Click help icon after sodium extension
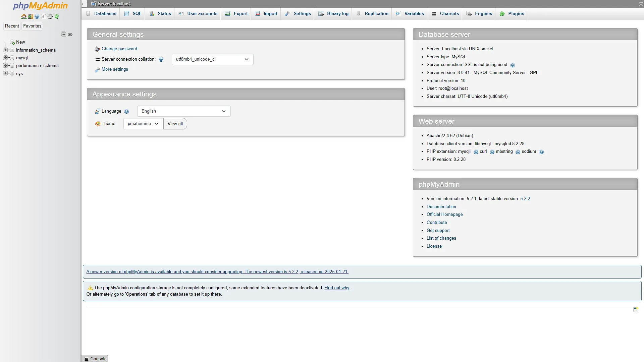 click(541, 152)
